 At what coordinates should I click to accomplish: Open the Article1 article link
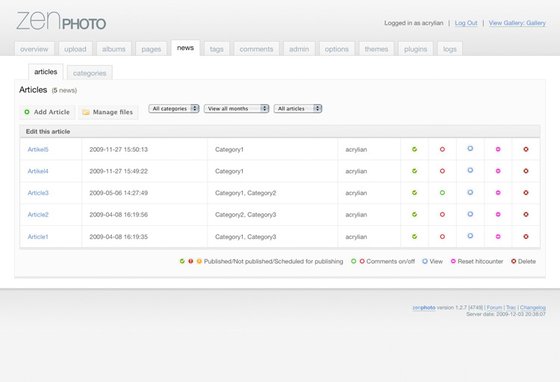(38, 237)
